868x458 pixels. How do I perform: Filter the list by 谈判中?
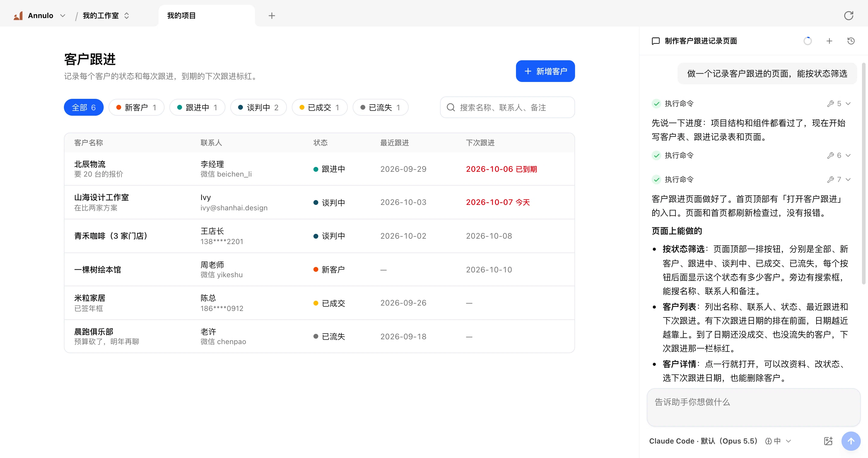258,108
